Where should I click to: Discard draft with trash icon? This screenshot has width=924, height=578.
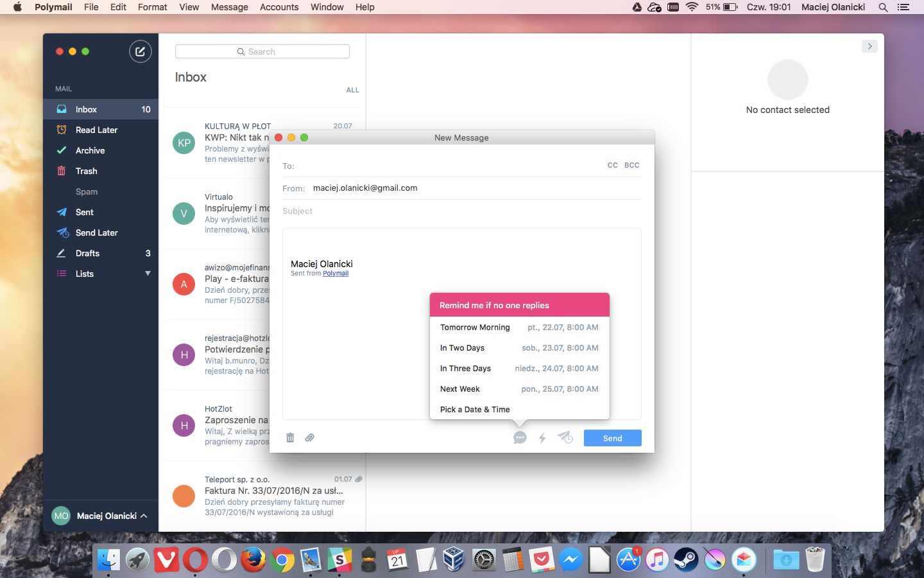(290, 437)
